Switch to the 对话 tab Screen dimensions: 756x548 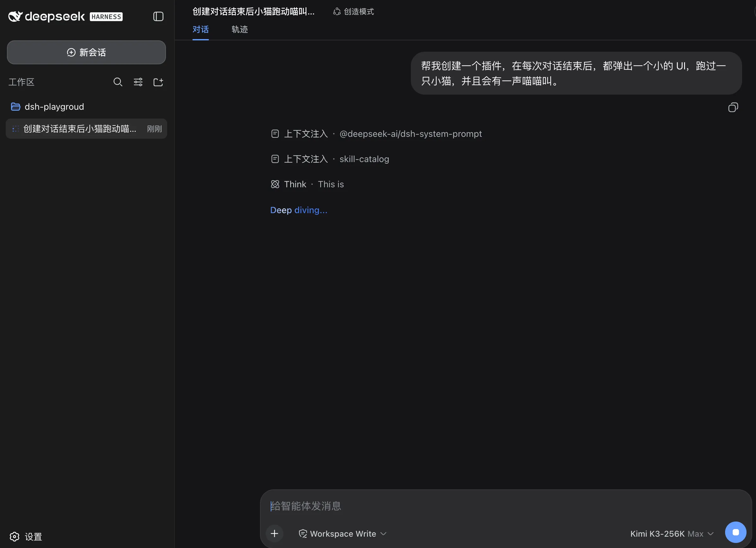click(201, 29)
